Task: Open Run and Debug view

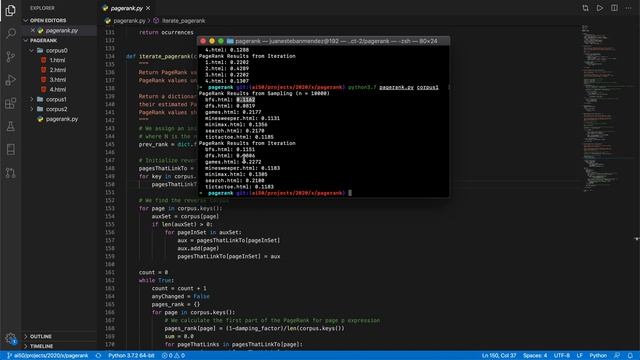Action: click(x=11, y=80)
